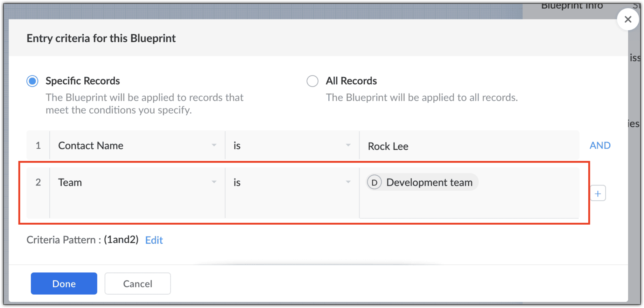
Task: Click row number 1 of the criteria
Action: [x=38, y=145]
